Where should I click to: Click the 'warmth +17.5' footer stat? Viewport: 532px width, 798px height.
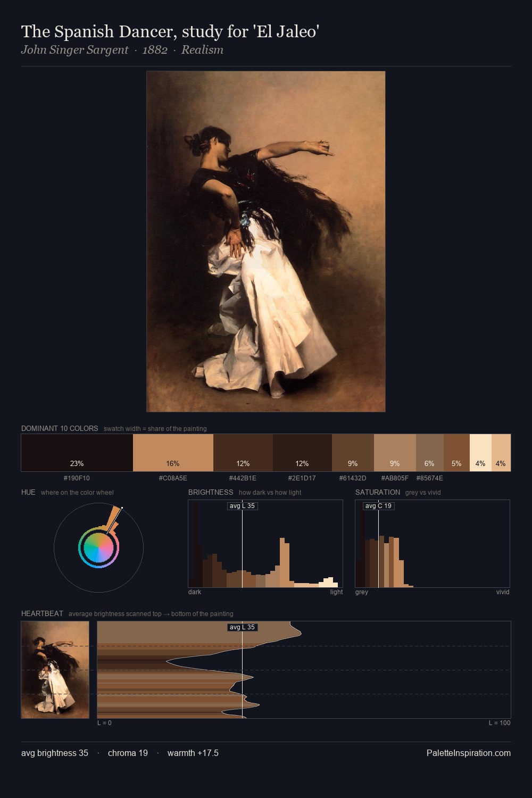pyautogui.click(x=193, y=753)
